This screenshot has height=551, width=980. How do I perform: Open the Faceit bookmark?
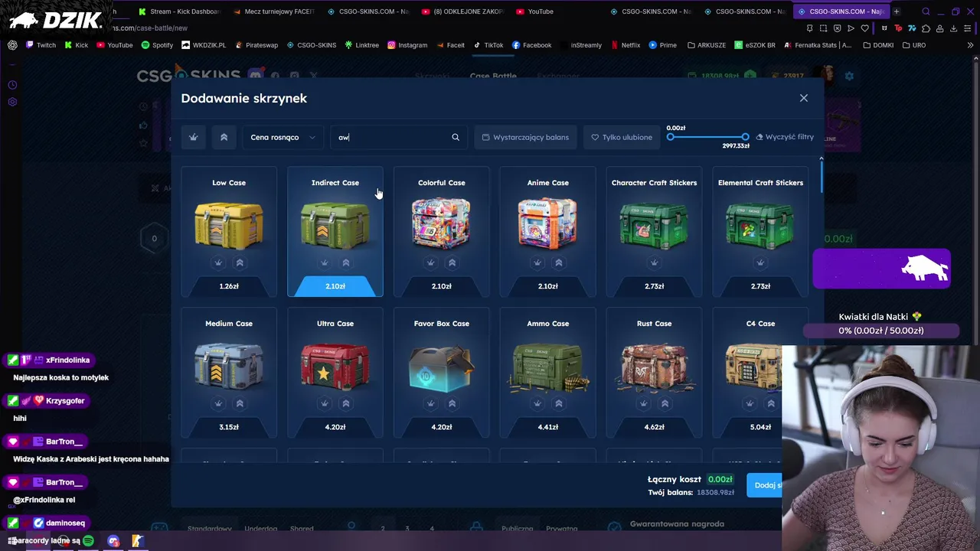click(450, 45)
